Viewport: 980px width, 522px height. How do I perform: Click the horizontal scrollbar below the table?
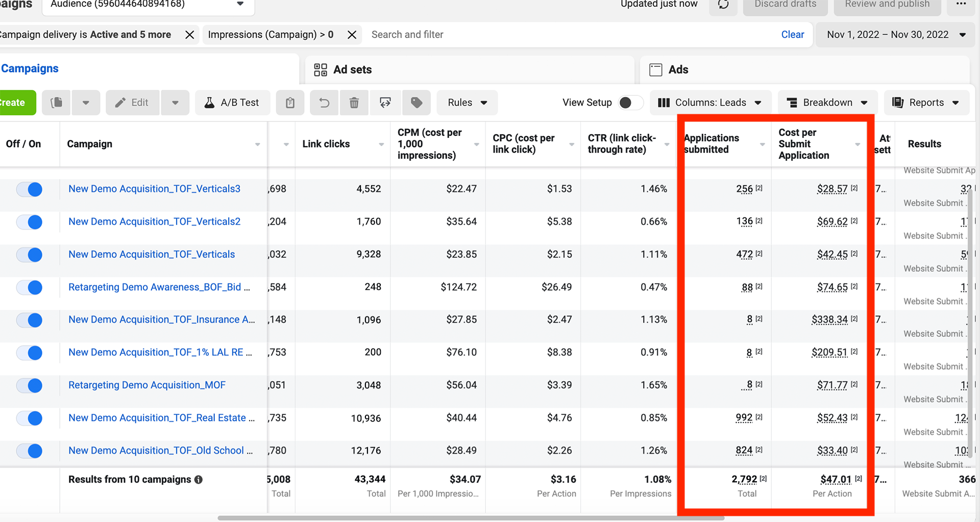(471, 518)
